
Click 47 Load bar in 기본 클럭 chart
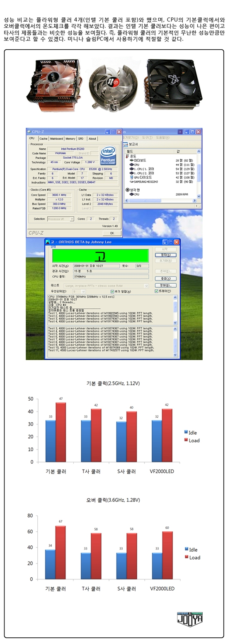pyautogui.click(x=61, y=432)
